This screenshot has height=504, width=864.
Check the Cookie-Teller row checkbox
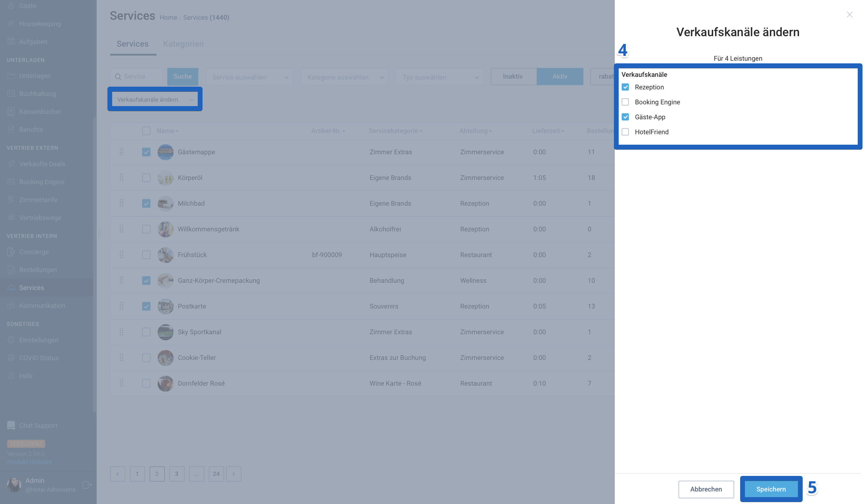(146, 358)
